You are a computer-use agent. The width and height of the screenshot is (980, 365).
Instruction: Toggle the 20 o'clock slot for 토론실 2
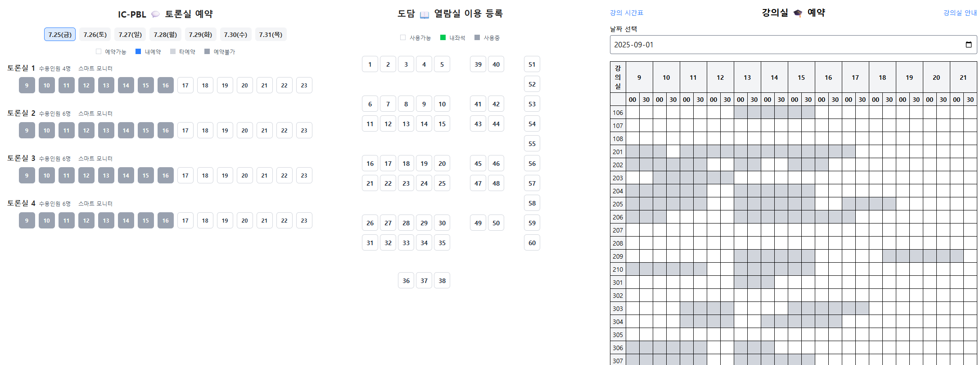point(245,131)
